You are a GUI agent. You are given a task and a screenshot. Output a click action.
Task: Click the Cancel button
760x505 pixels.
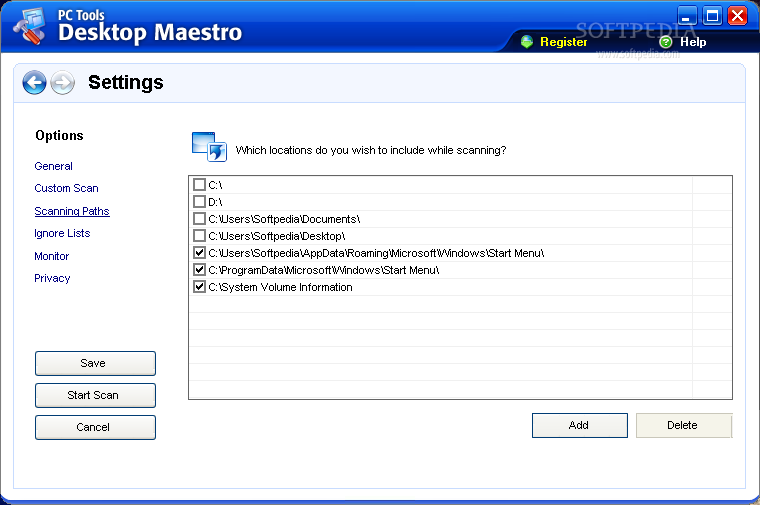pyautogui.click(x=95, y=427)
